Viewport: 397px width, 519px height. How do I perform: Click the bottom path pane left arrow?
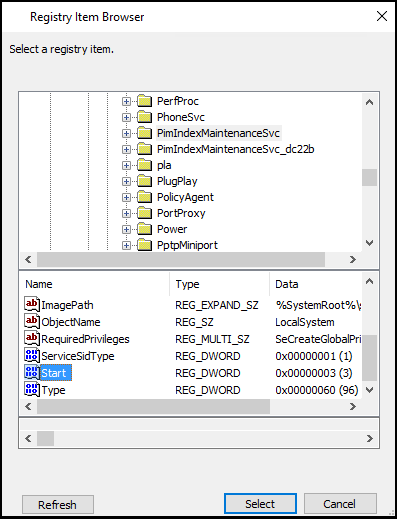28,438
